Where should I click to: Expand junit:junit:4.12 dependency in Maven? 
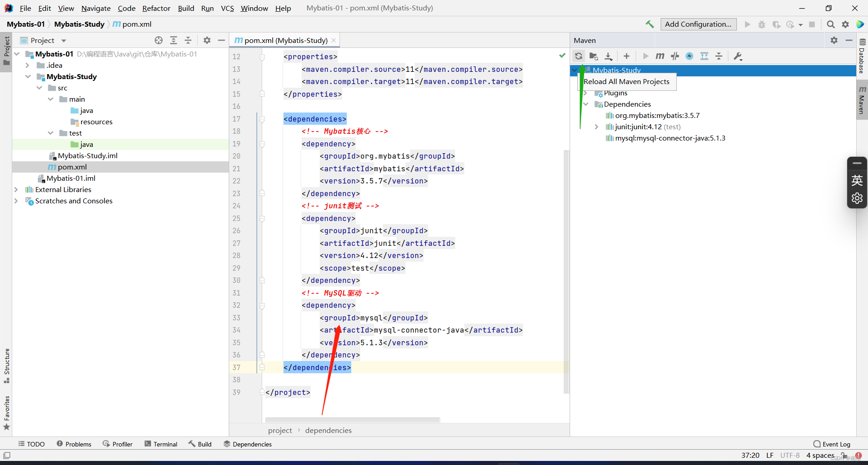pos(596,127)
